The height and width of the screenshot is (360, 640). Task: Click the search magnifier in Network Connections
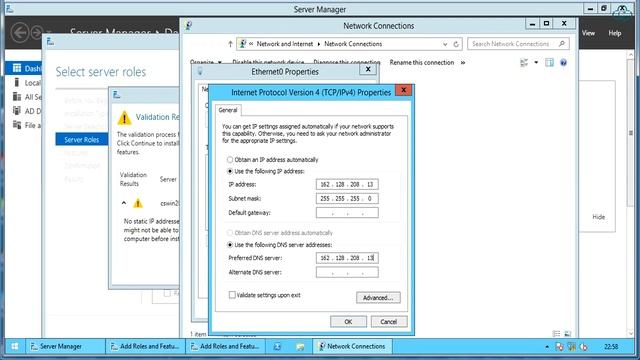[562, 44]
